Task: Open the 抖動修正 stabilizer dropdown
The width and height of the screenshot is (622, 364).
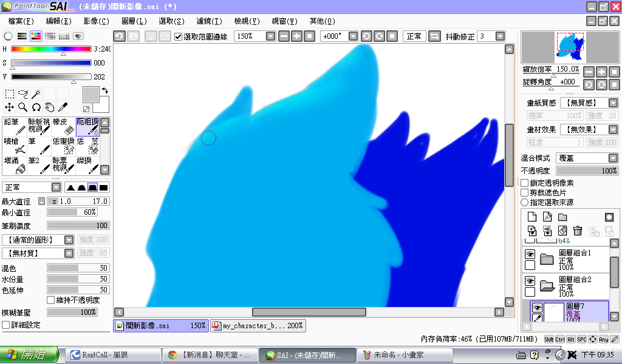Action: coord(501,36)
